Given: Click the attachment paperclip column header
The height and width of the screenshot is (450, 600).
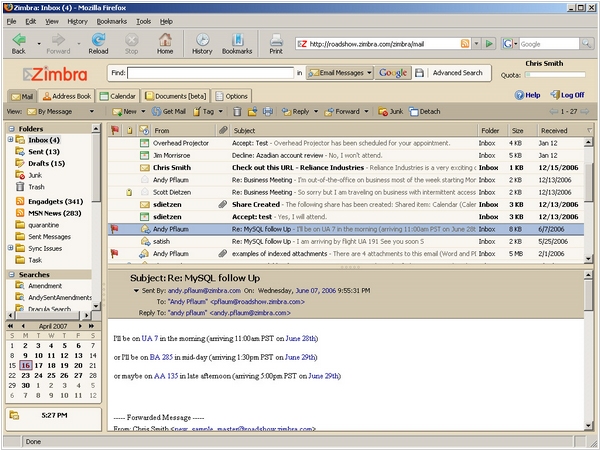Looking at the screenshot, I should 223,130.
